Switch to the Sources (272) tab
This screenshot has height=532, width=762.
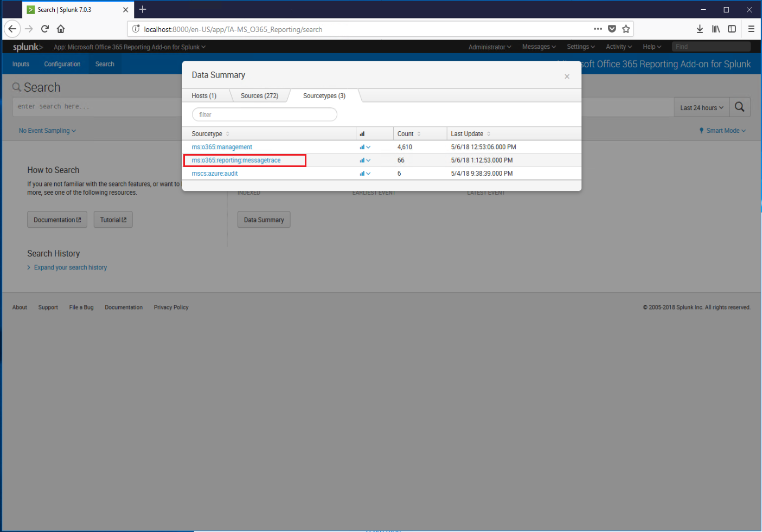259,95
